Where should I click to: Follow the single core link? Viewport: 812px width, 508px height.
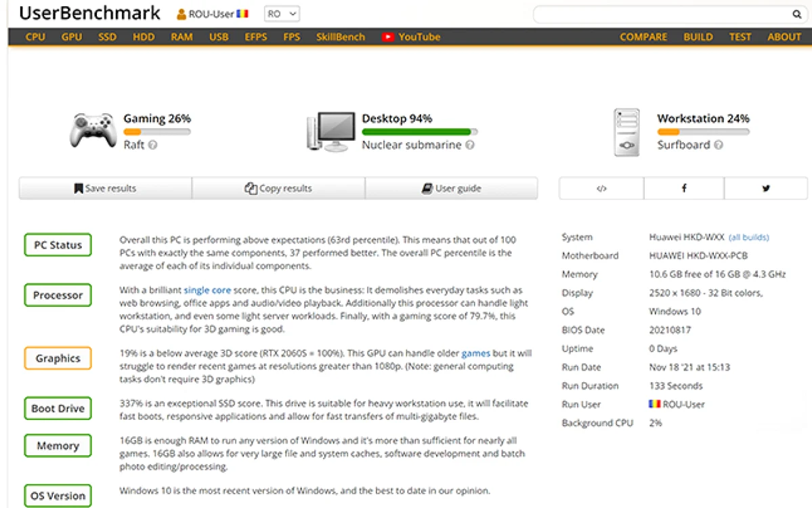[x=207, y=290]
